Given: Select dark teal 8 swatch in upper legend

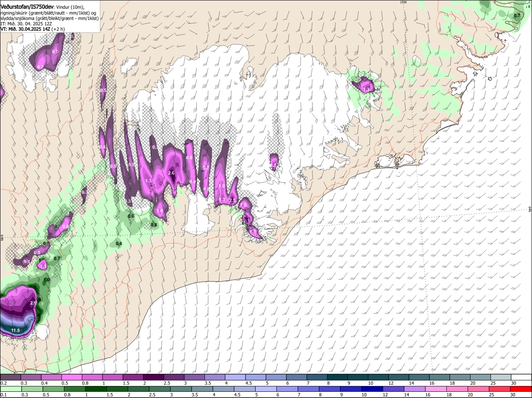Looking at the screenshot, I should coord(338,377).
